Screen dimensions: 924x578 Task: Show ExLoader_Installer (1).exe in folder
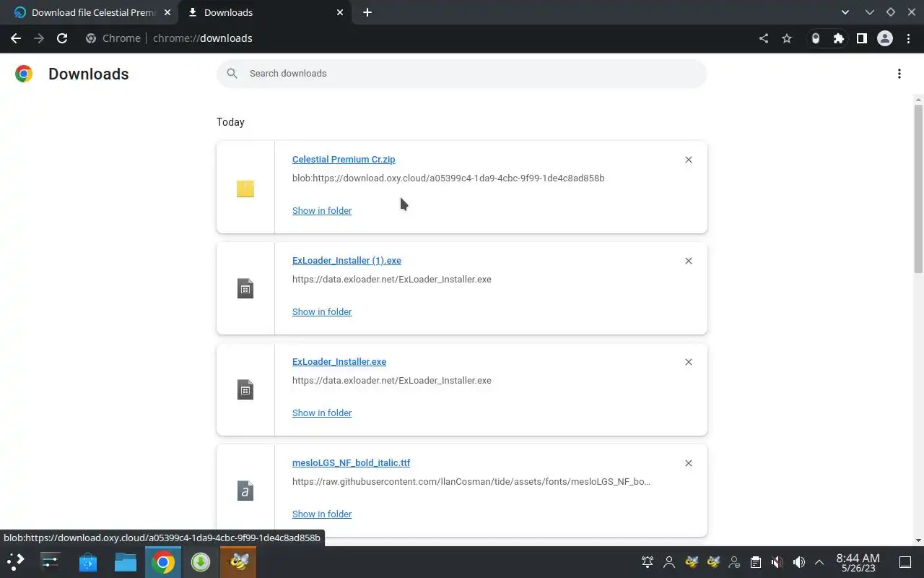click(322, 312)
